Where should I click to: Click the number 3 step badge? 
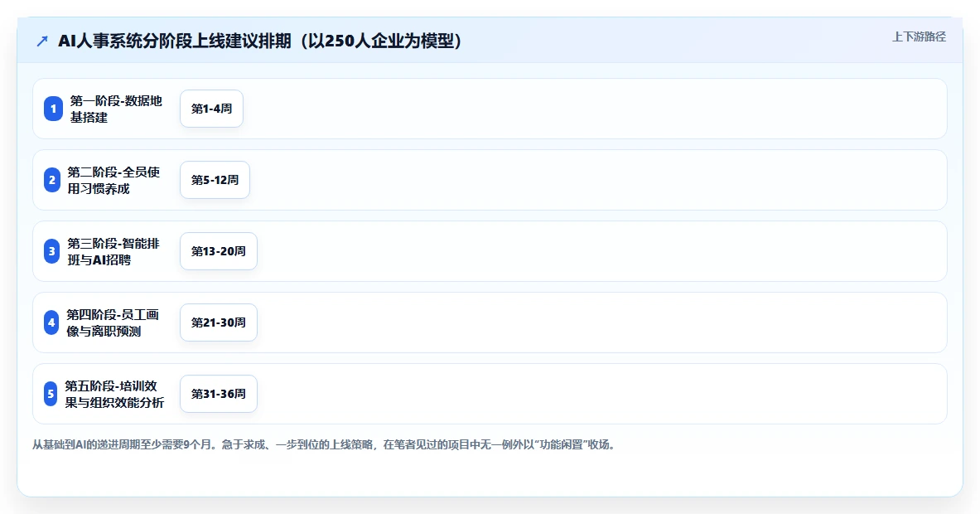(x=52, y=251)
